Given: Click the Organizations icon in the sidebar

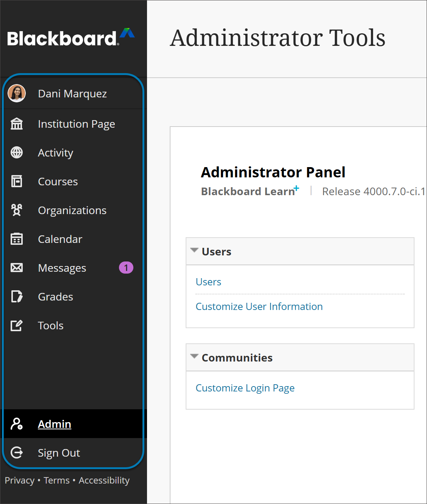Looking at the screenshot, I should pos(17,210).
